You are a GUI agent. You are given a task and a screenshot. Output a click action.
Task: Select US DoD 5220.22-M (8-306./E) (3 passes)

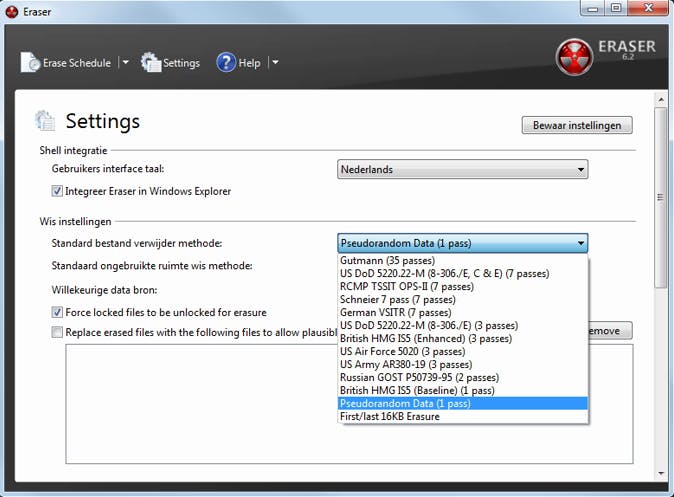(463, 325)
